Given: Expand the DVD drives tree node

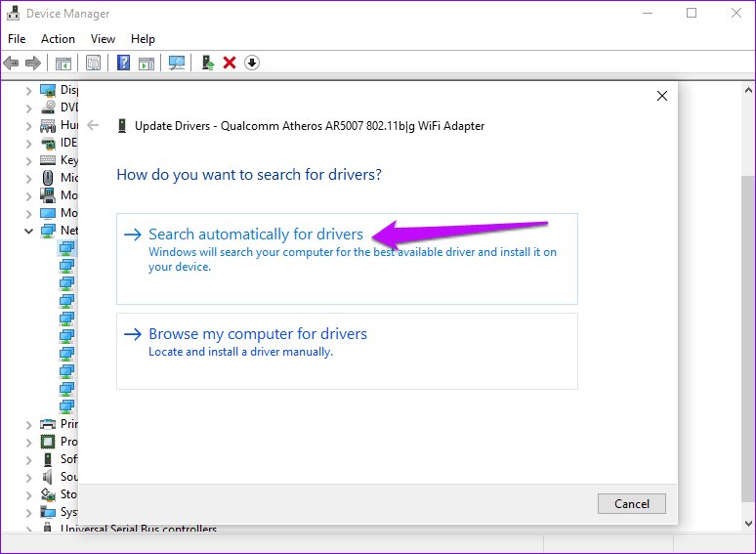Looking at the screenshot, I should (29, 108).
